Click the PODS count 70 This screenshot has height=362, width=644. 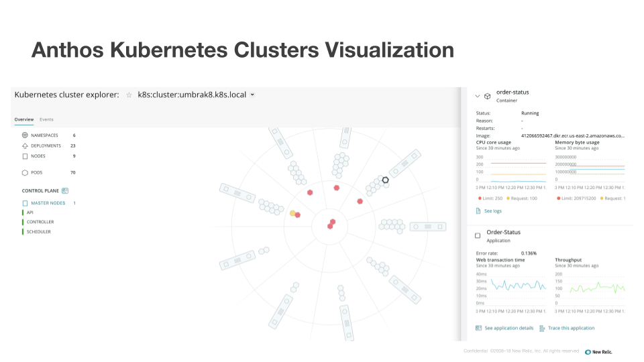click(x=72, y=173)
